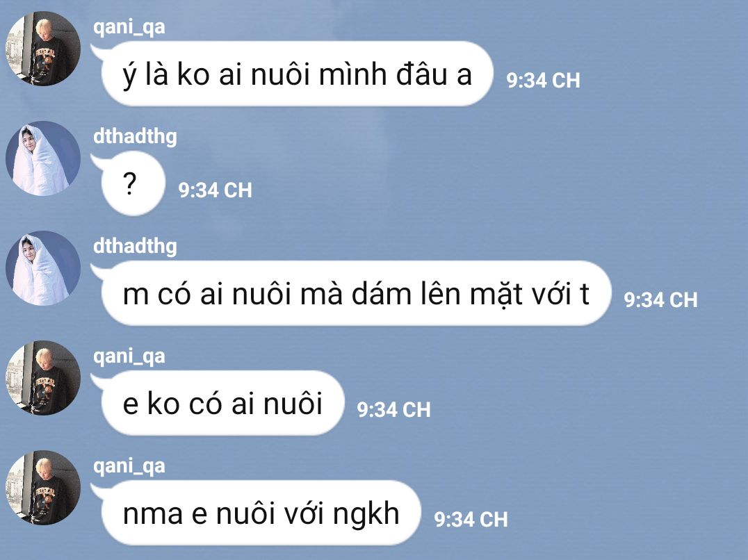
Task: Open qani_qa name above 'e ko có ai nuôi'
Action: point(129,356)
